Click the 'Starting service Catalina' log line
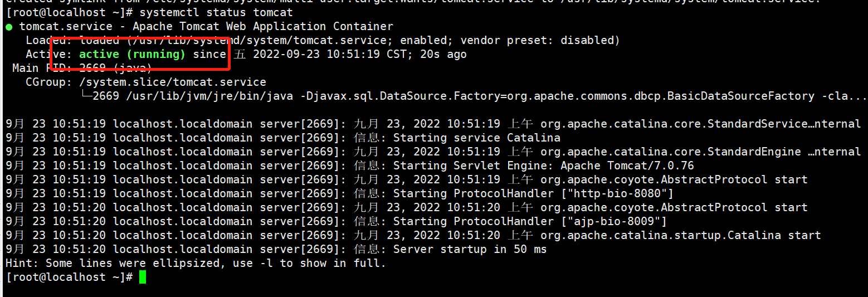The height and width of the screenshot is (297, 868). tap(476, 138)
